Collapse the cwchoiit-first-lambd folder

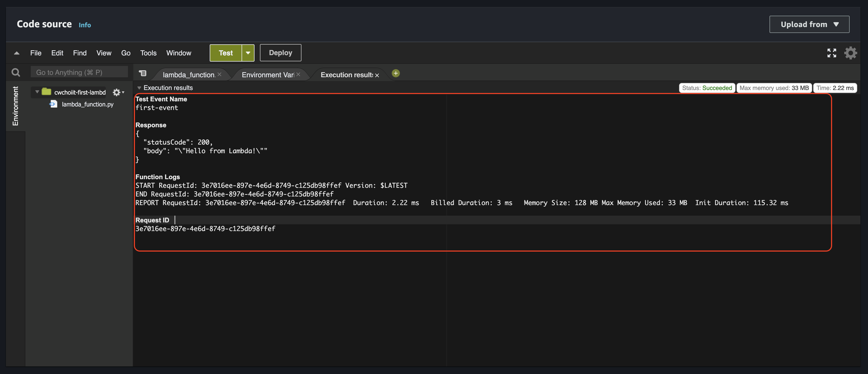(x=37, y=92)
